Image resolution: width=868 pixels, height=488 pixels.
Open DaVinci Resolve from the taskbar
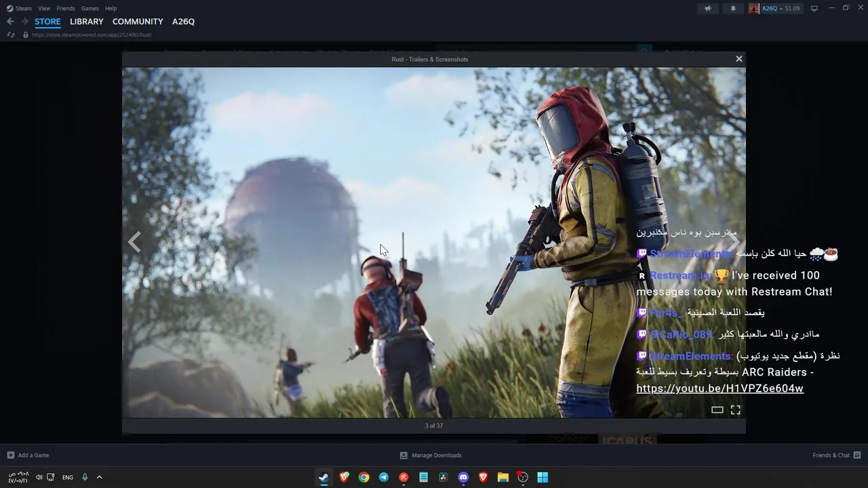[443, 477]
